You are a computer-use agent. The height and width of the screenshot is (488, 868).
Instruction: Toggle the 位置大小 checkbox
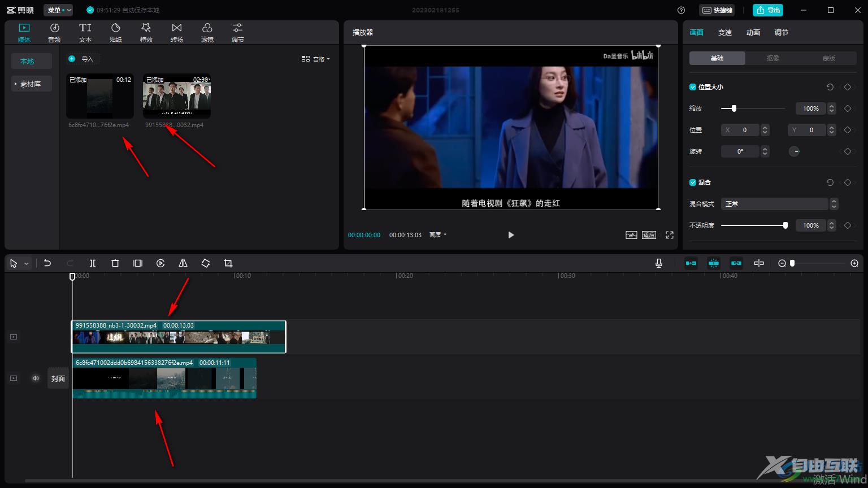(693, 87)
